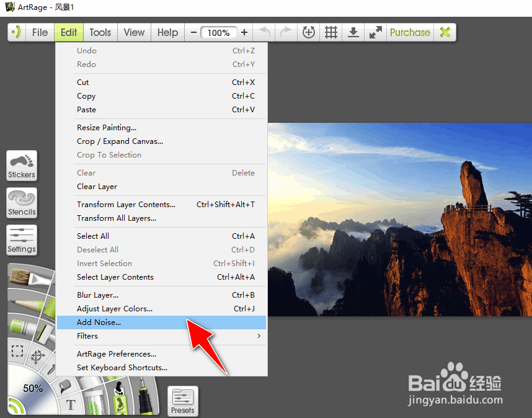Viewport: 532px width, 418px height.
Task: Click the green X close icon
Action: tap(445, 32)
